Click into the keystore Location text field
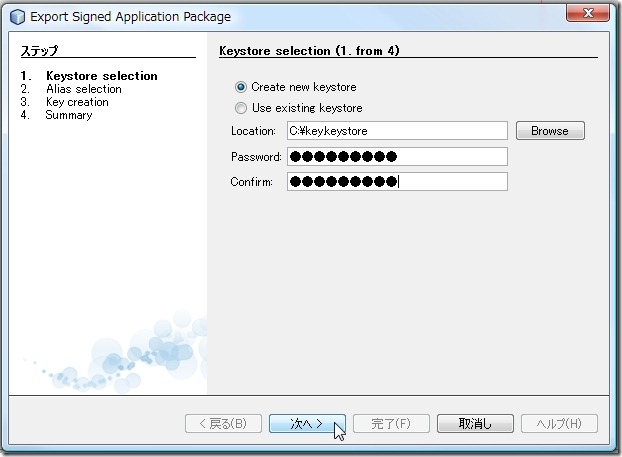 coord(397,131)
